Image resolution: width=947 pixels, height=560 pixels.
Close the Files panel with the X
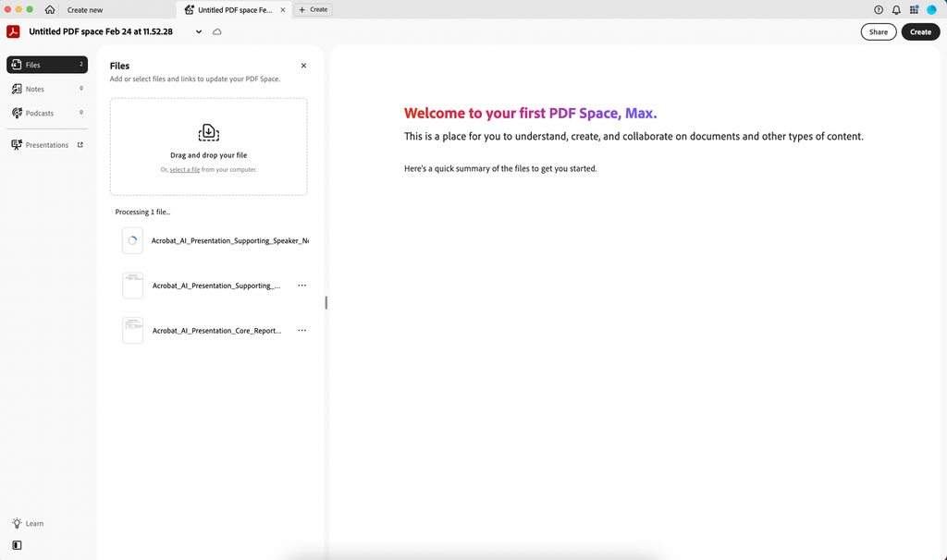(x=303, y=65)
